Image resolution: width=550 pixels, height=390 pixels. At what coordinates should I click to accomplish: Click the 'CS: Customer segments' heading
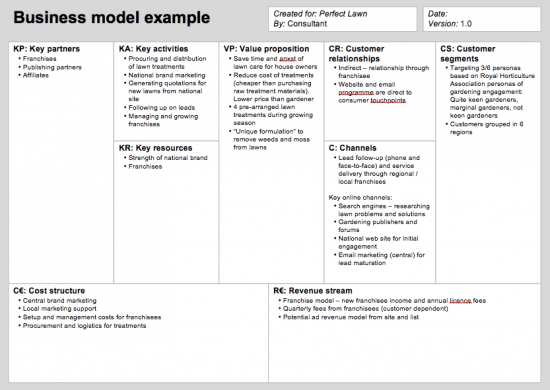468,54
